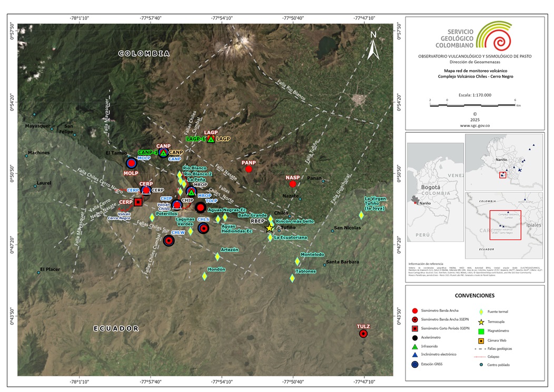Select the Hondón thermal spring diamond

pyautogui.click(x=205, y=276)
